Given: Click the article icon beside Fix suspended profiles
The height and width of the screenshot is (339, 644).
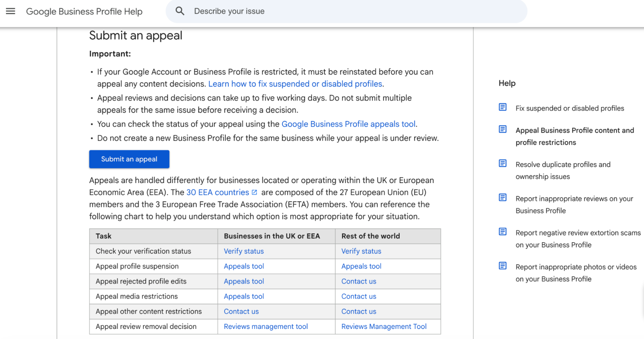Looking at the screenshot, I should click(503, 107).
